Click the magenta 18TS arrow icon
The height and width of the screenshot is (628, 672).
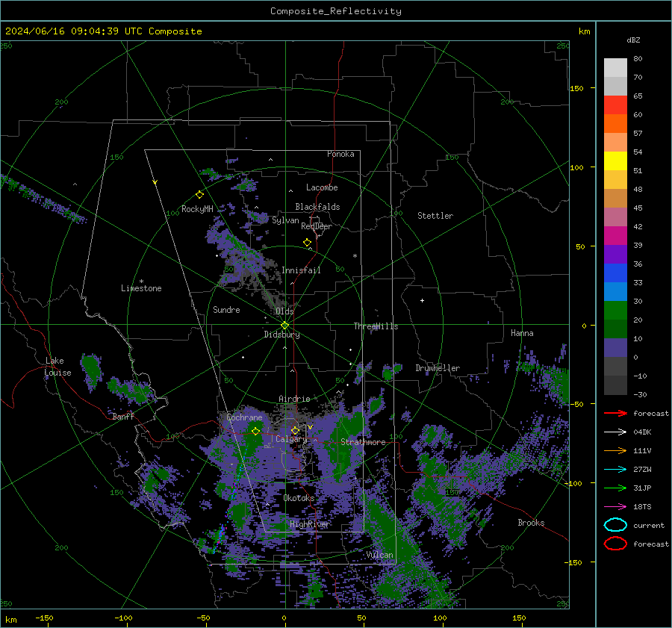[x=615, y=507]
